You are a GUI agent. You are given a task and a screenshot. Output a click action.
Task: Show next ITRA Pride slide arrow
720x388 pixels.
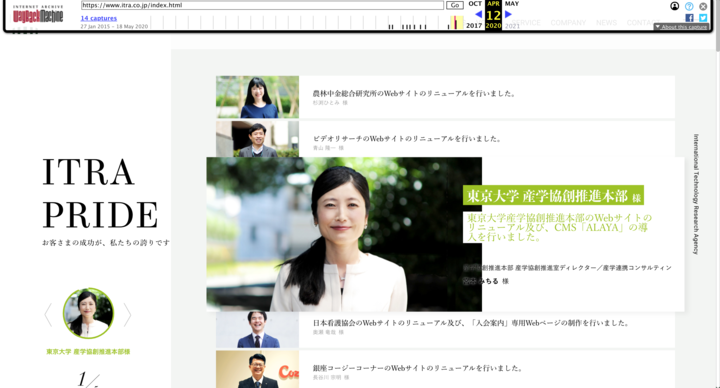(127, 315)
